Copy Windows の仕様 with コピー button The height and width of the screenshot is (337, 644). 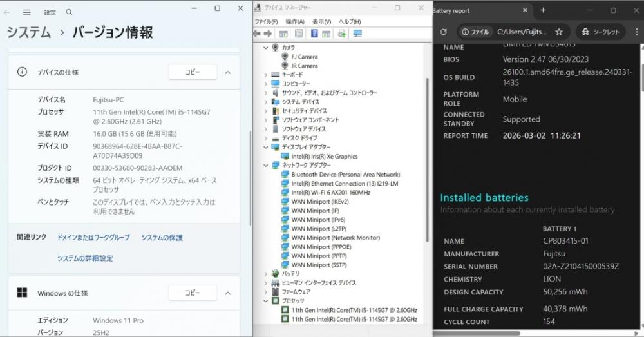(x=193, y=293)
